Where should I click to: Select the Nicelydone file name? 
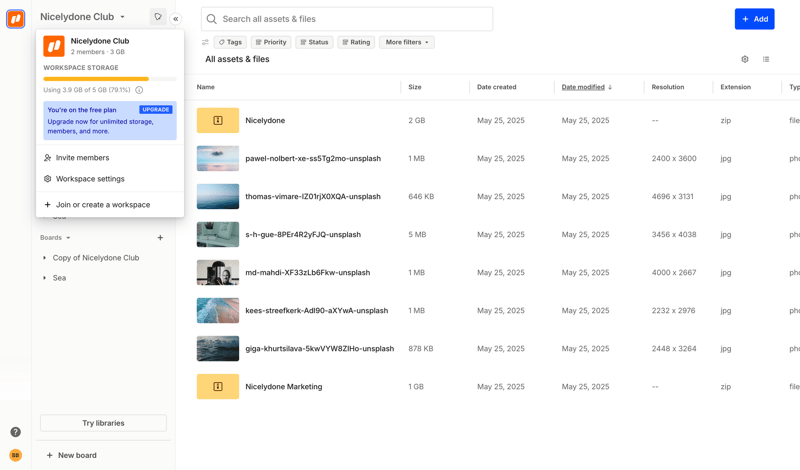(265, 120)
